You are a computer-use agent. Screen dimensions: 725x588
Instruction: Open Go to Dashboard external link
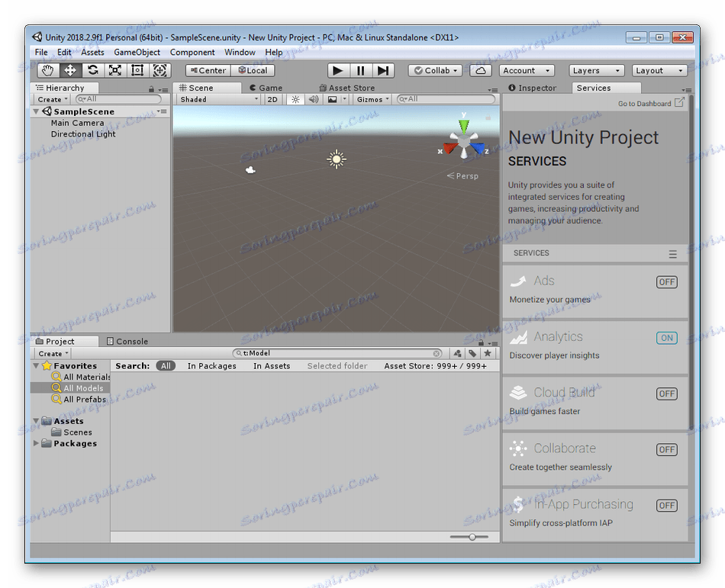tap(651, 103)
